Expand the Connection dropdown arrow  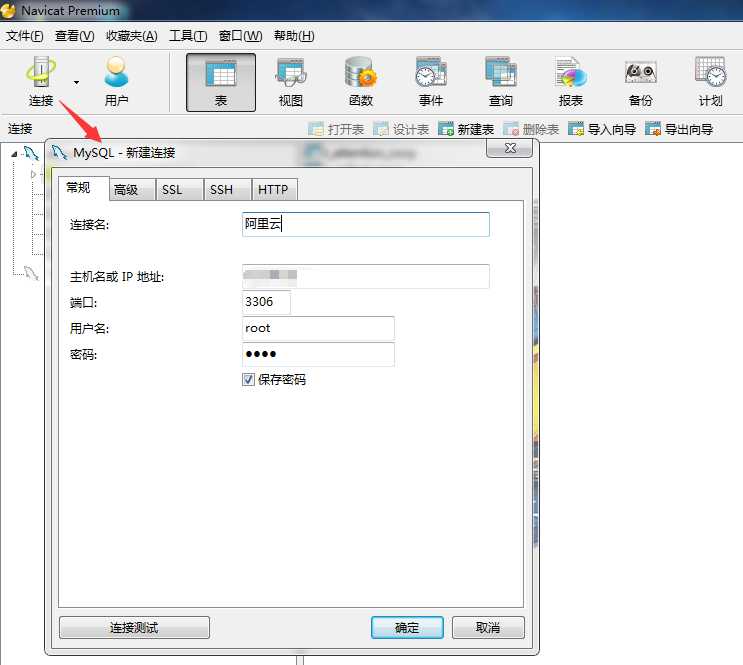pyautogui.click(x=76, y=82)
